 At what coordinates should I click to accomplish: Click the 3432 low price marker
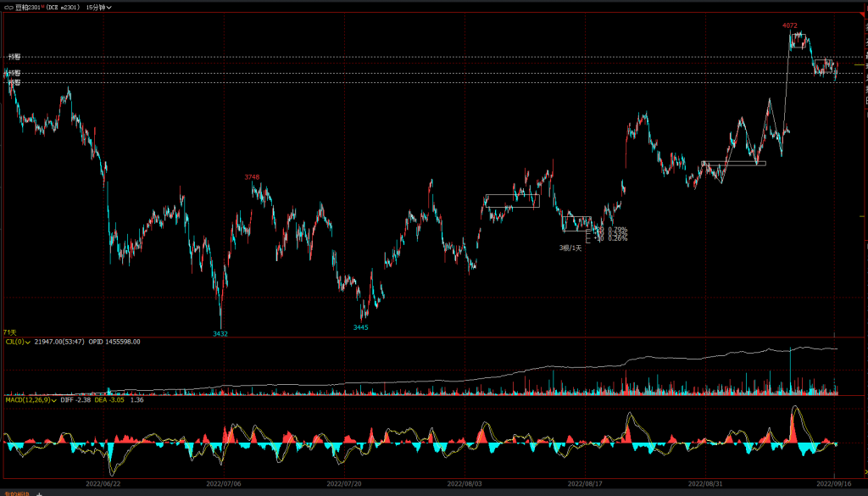tap(220, 333)
